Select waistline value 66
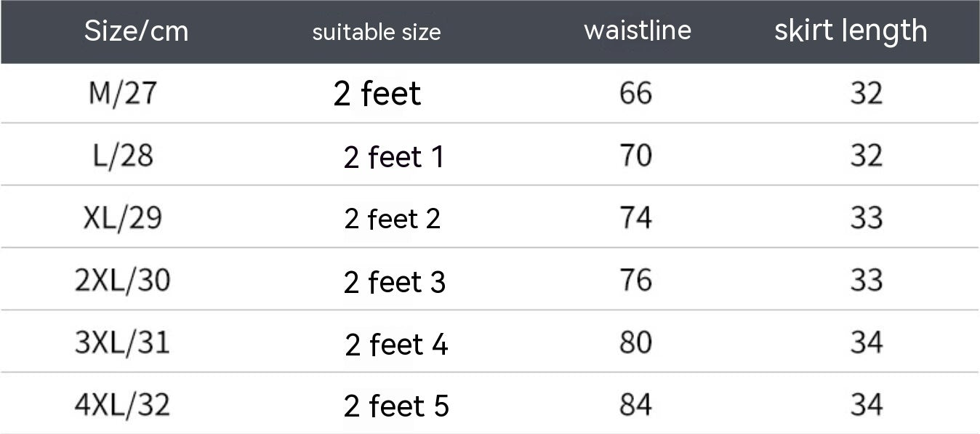 pos(635,94)
